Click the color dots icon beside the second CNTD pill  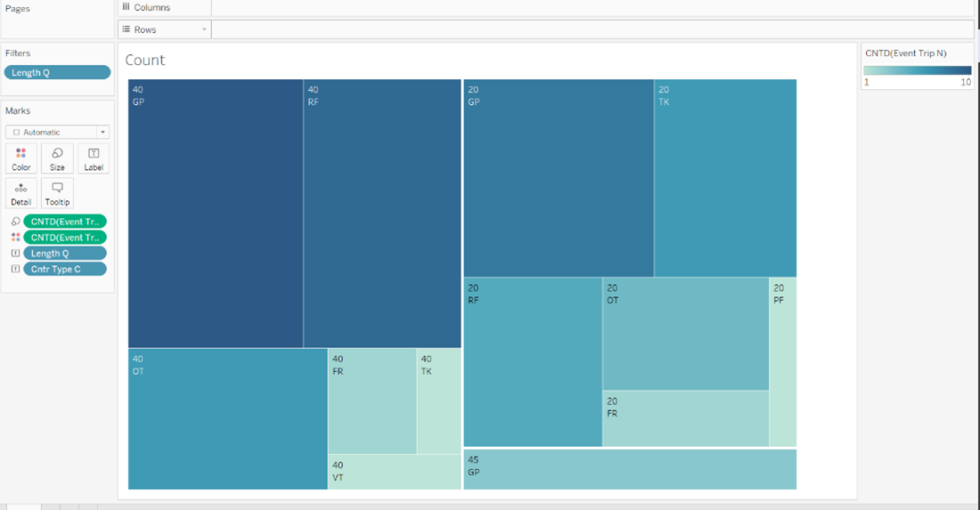(15, 238)
